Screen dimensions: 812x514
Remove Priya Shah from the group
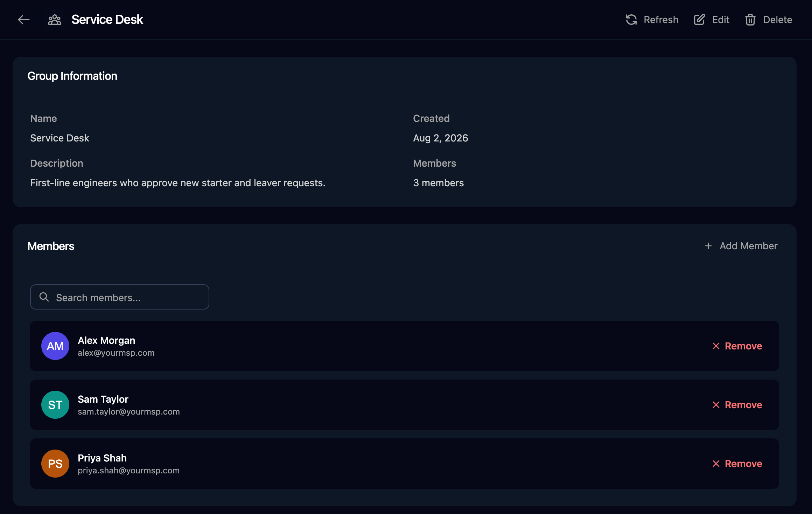click(x=737, y=464)
